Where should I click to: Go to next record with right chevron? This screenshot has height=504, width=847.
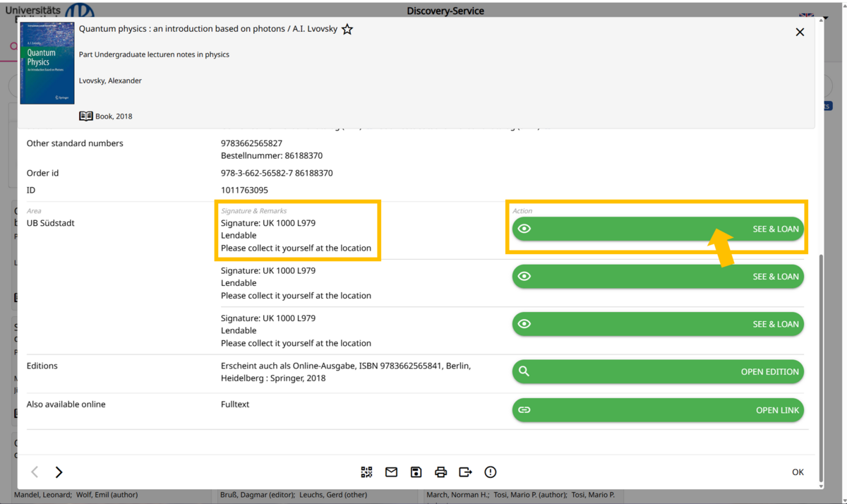(x=59, y=472)
